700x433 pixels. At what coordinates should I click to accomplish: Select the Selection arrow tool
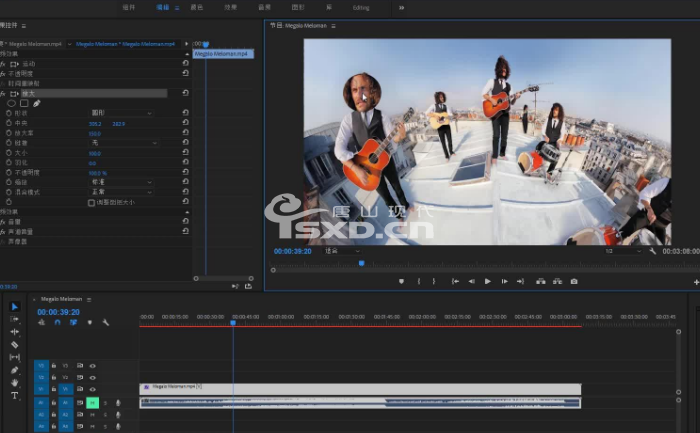[14, 307]
